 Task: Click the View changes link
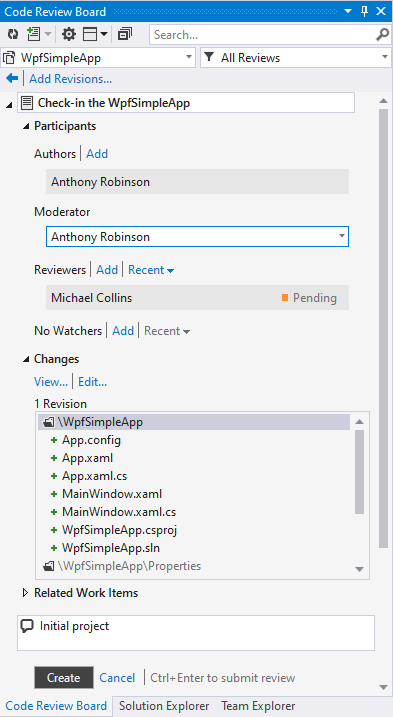pyautogui.click(x=51, y=382)
